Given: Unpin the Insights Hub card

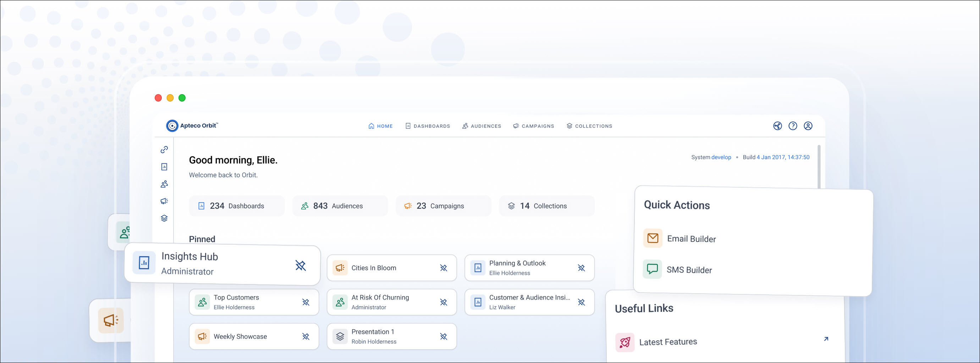Looking at the screenshot, I should [301, 265].
